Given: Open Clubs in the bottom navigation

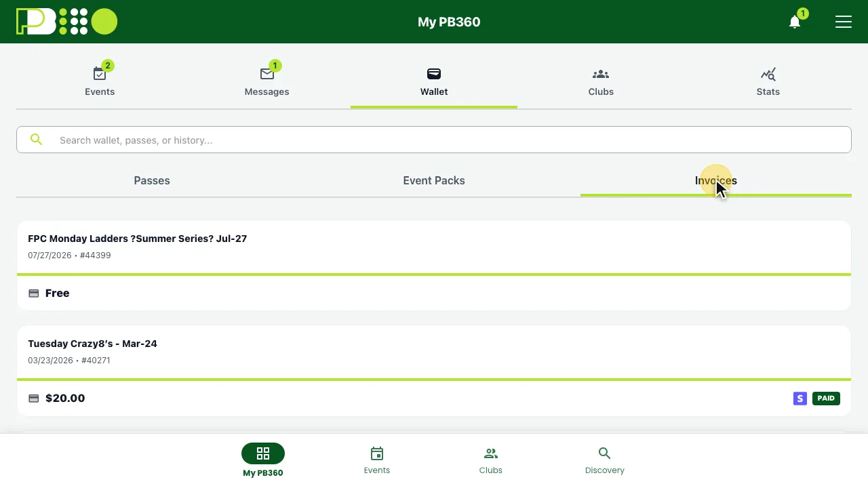Looking at the screenshot, I should (x=491, y=460).
